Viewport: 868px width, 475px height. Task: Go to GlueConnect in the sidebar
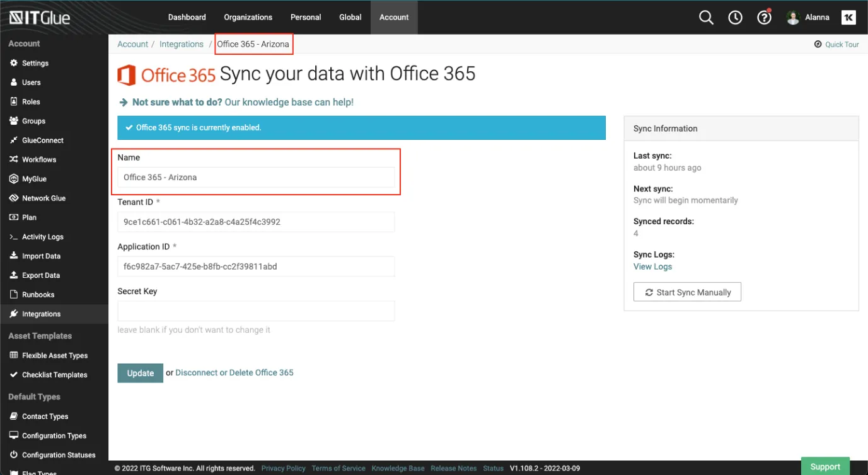click(x=42, y=140)
